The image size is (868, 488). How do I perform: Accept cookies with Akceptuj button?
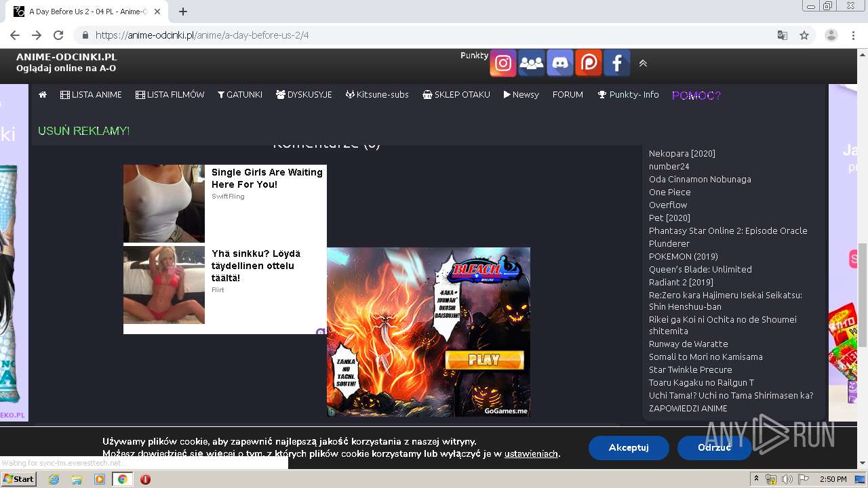pyautogui.click(x=629, y=448)
